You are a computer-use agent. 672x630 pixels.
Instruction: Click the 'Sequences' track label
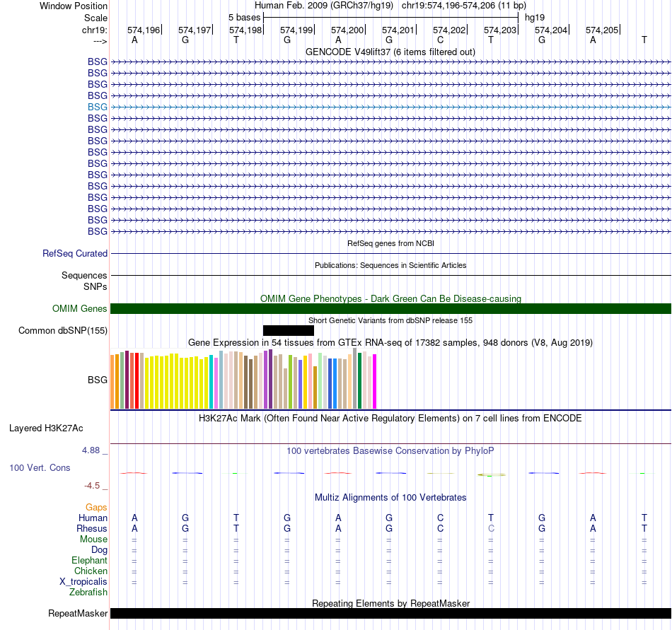tap(84, 275)
